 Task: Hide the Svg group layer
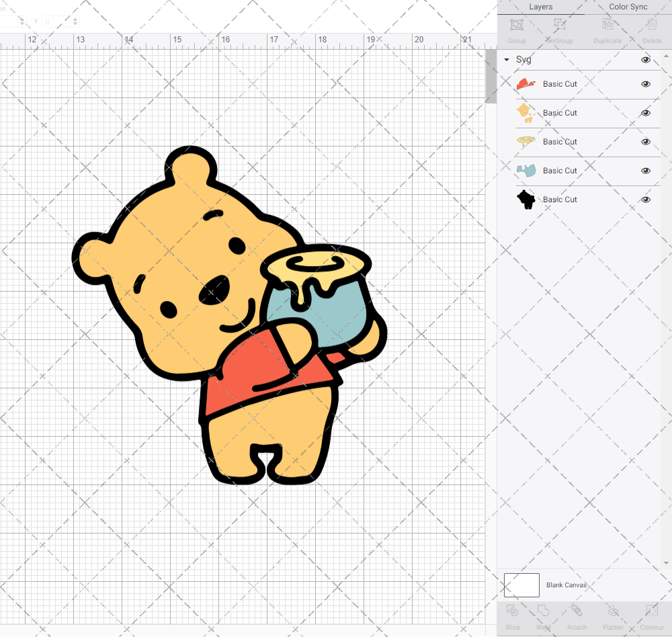(646, 60)
